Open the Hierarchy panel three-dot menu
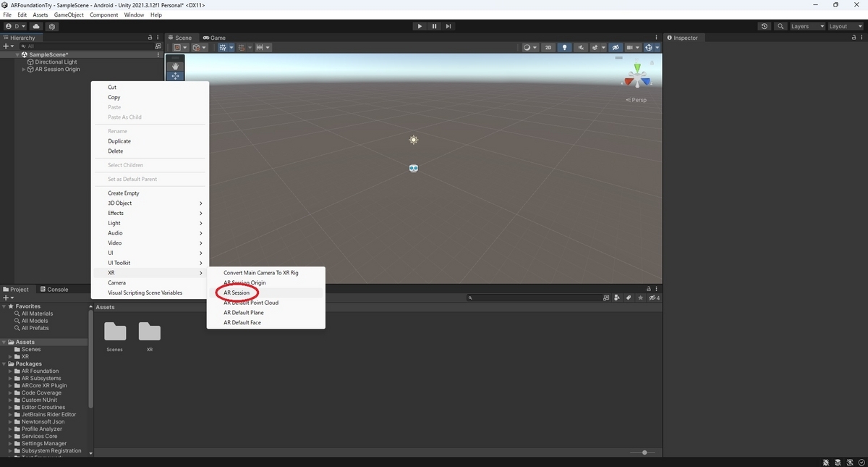The height and width of the screenshot is (467, 868). [158, 38]
